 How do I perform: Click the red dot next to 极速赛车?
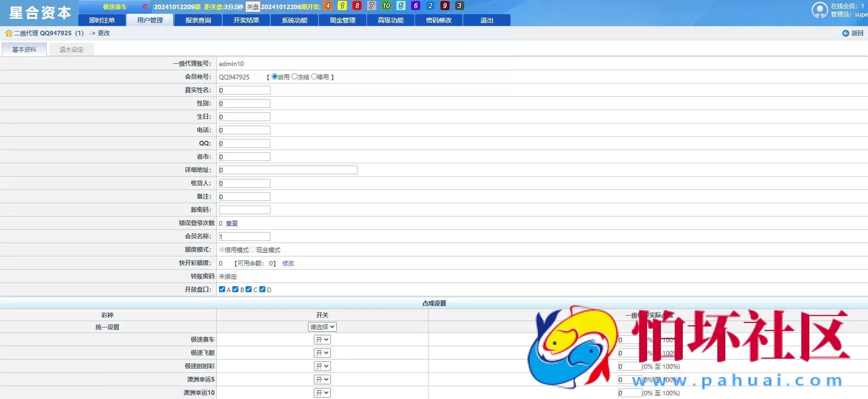point(145,6)
